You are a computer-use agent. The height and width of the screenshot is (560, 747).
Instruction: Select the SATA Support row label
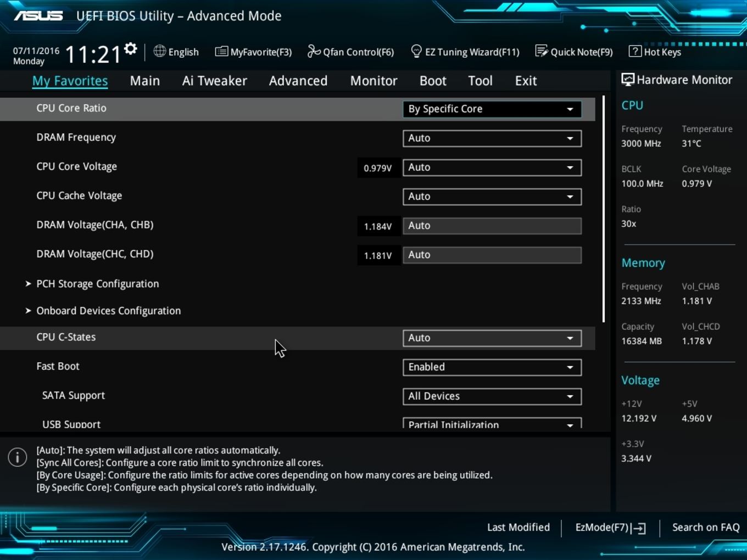[74, 395]
